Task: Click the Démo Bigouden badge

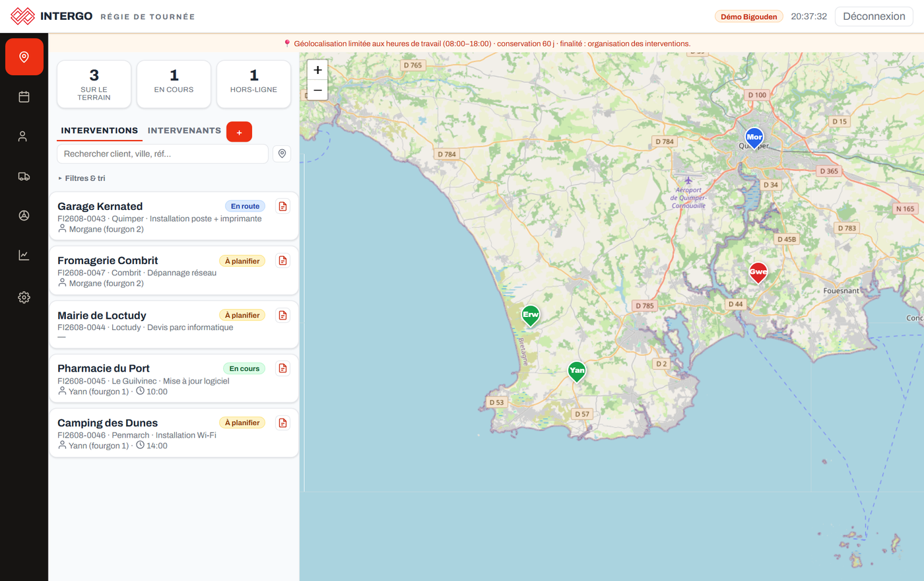Action: (x=749, y=17)
